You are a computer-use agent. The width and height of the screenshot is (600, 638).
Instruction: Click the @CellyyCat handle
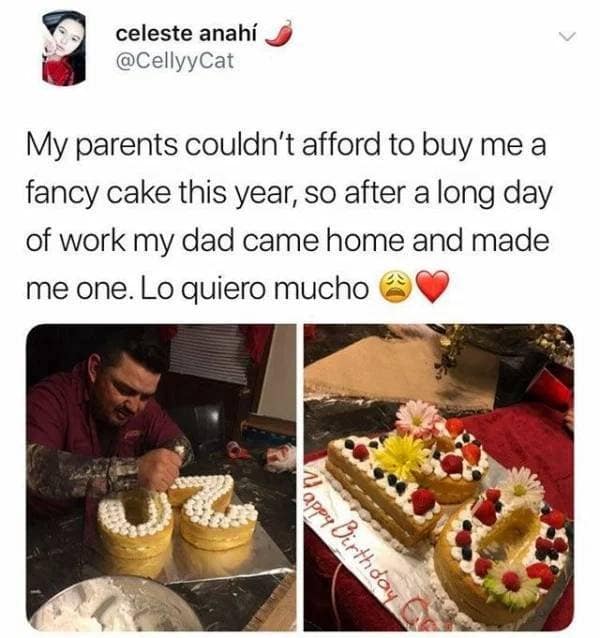(175, 61)
